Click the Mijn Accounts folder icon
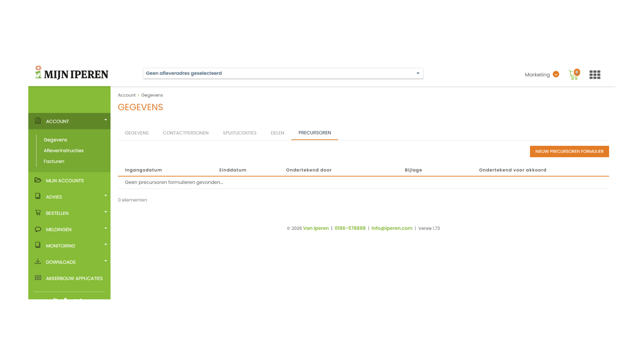 38,180
